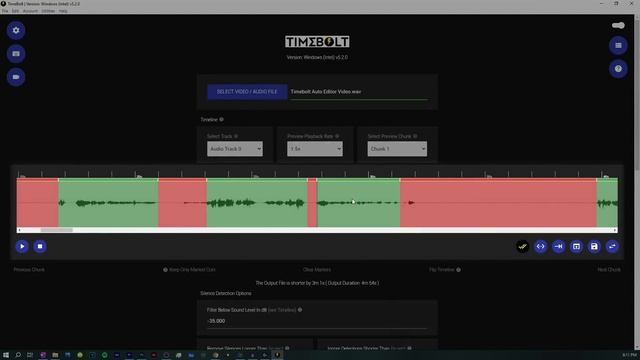The height and width of the screenshot is (360, 640).
Task: Open the Audio Track 0 dropdown
Action: click(x=235, y=149)
